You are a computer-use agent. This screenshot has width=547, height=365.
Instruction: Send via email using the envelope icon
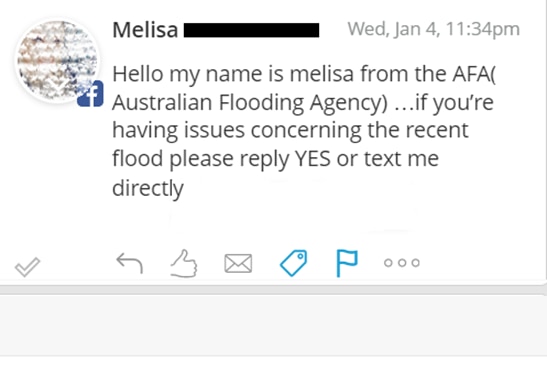(238, 263)
